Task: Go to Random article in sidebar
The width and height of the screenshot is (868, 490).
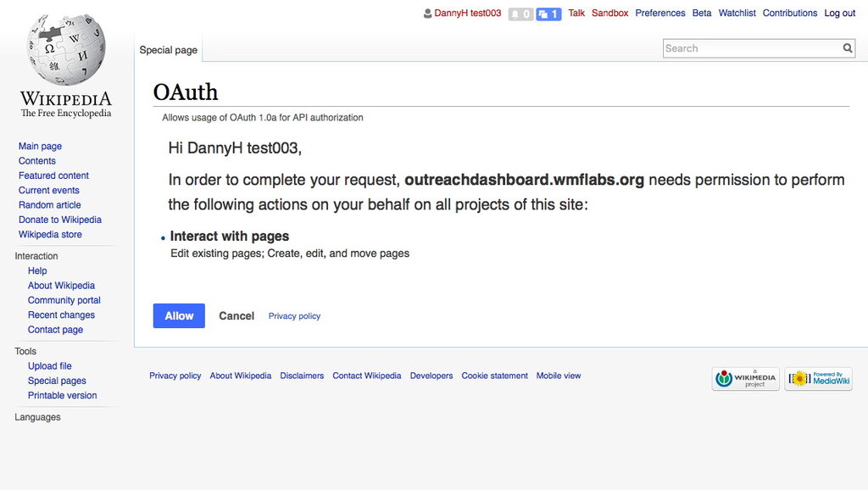Action: pos(49,205)
